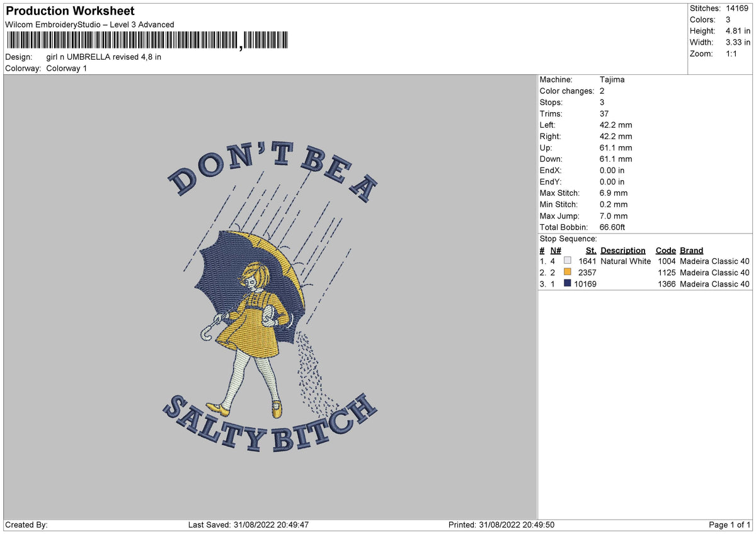Click the Description column header
The image size is (756, 534).
(623, 250)
